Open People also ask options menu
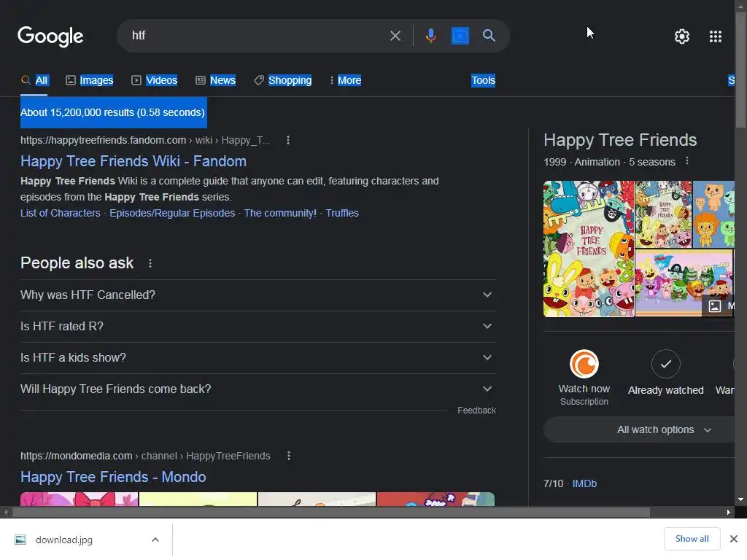This screenshot has width=747, height=560. [x=150, y=262]
